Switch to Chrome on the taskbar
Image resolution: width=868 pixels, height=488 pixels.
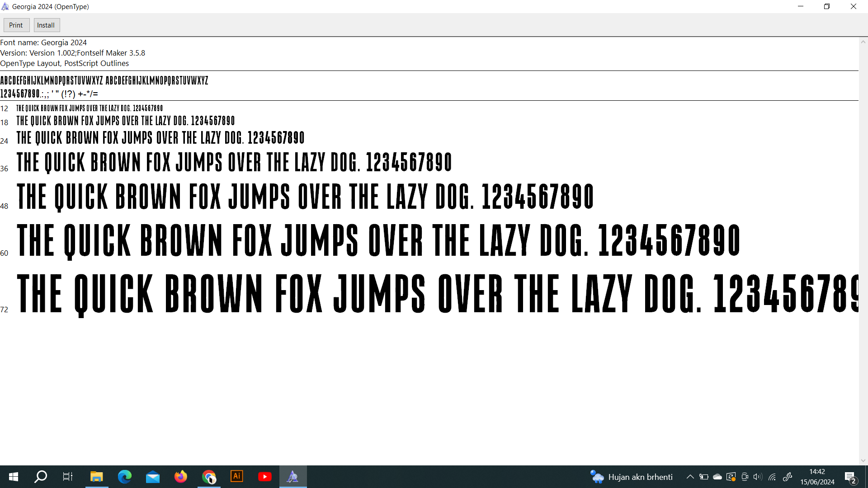tap(209, 477)
